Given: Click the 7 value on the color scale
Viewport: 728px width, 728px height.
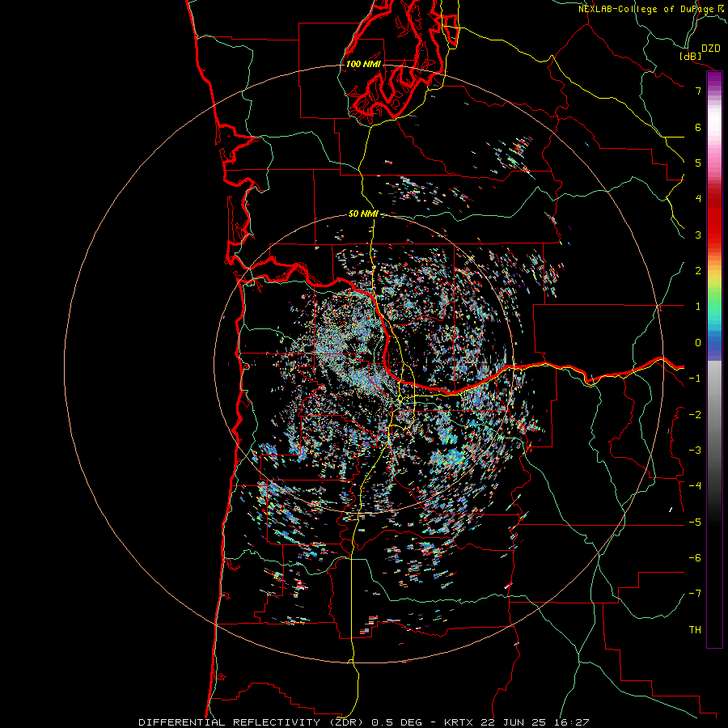Looking at the screenshot, I should coord(698,91).
